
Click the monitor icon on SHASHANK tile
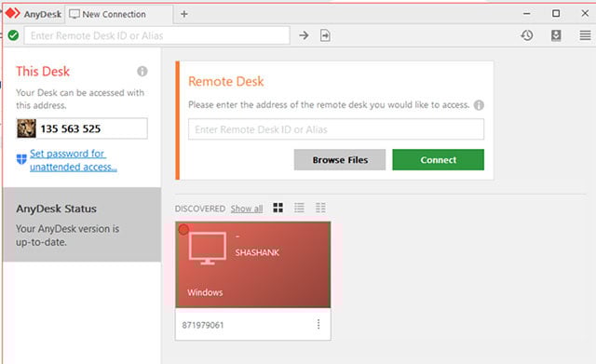(x=207, y=249)
